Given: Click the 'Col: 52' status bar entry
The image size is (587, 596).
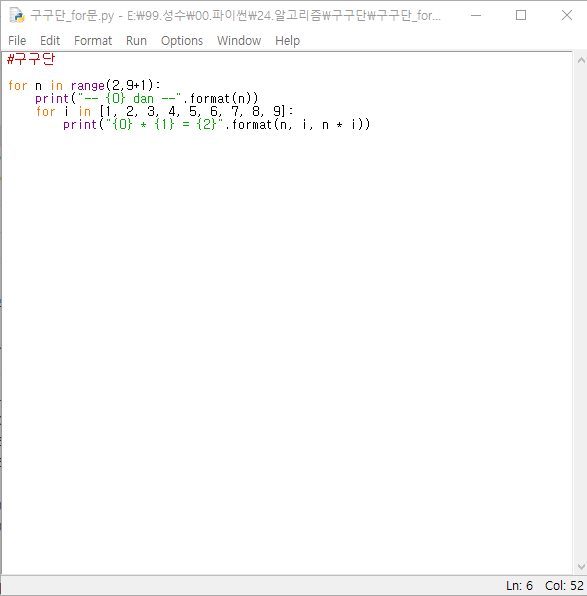Looking at the screenshot, I should coord(564,585).
